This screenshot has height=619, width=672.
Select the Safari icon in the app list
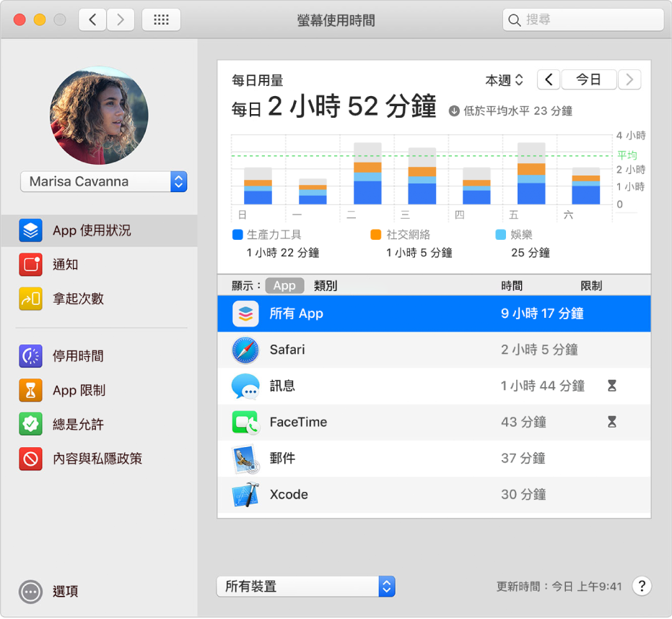246,350
